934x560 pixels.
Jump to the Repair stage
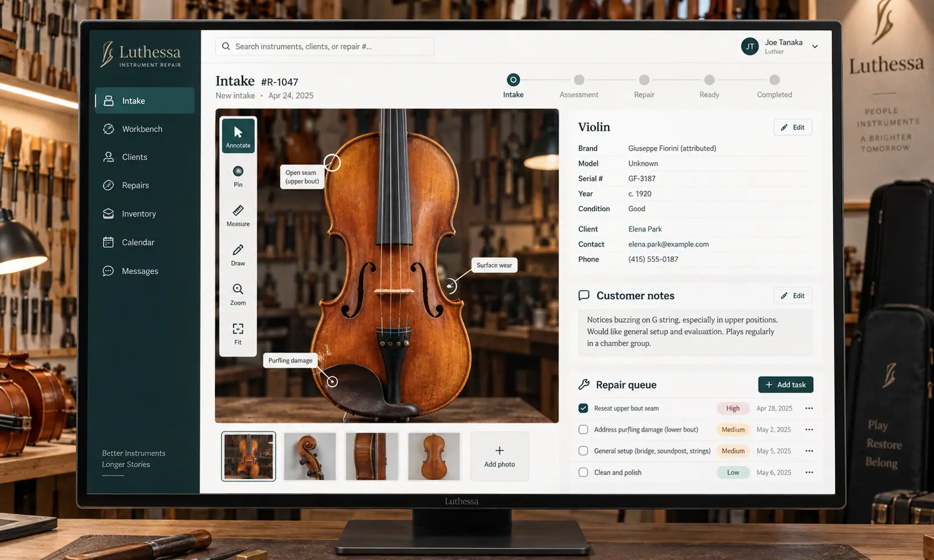pyautogui.click(x=644, y=86)
